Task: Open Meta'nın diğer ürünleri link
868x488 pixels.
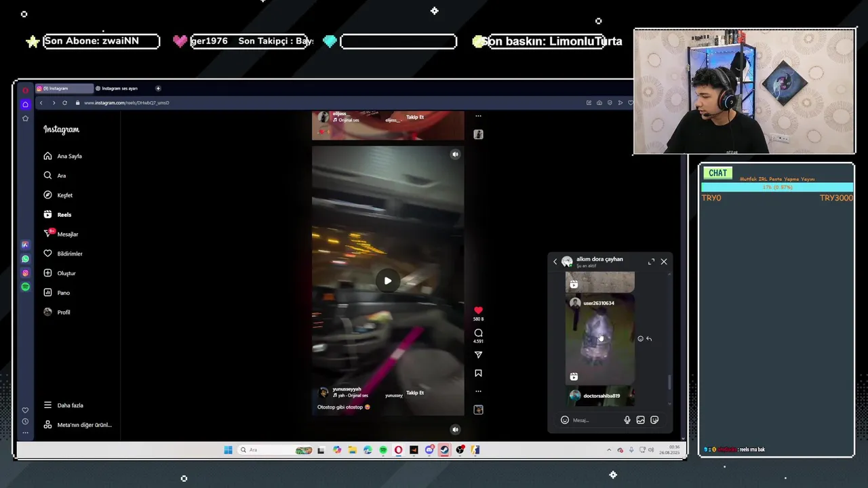Action: 77,425
